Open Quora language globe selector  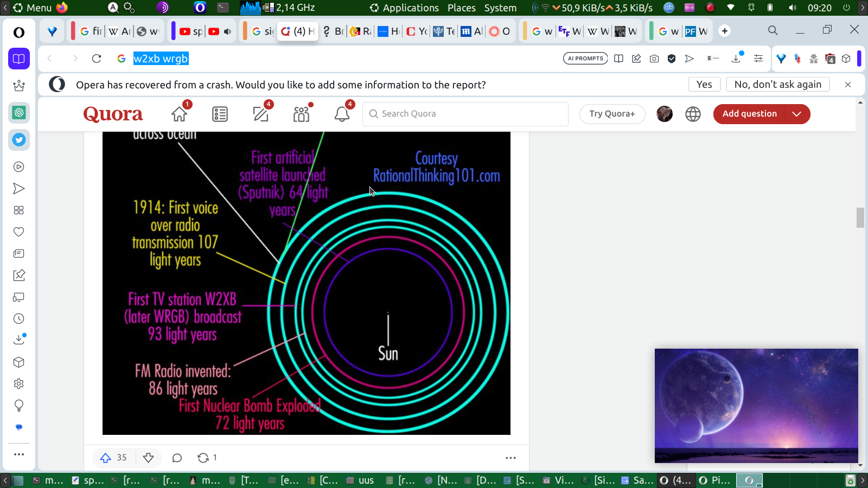693,114
